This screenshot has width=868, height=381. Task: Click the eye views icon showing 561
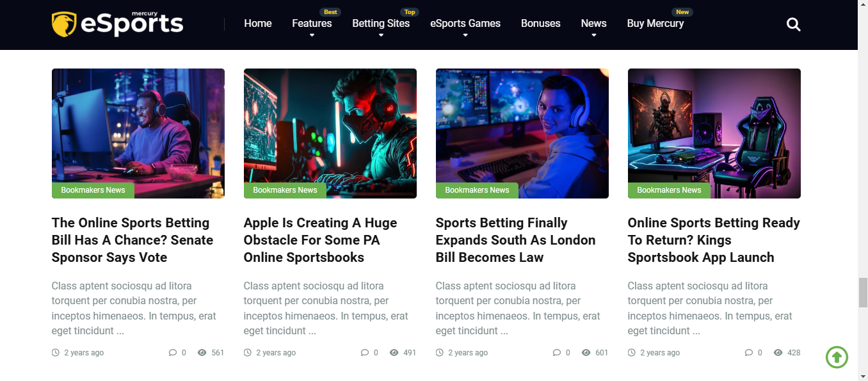[x=202, y=353]
